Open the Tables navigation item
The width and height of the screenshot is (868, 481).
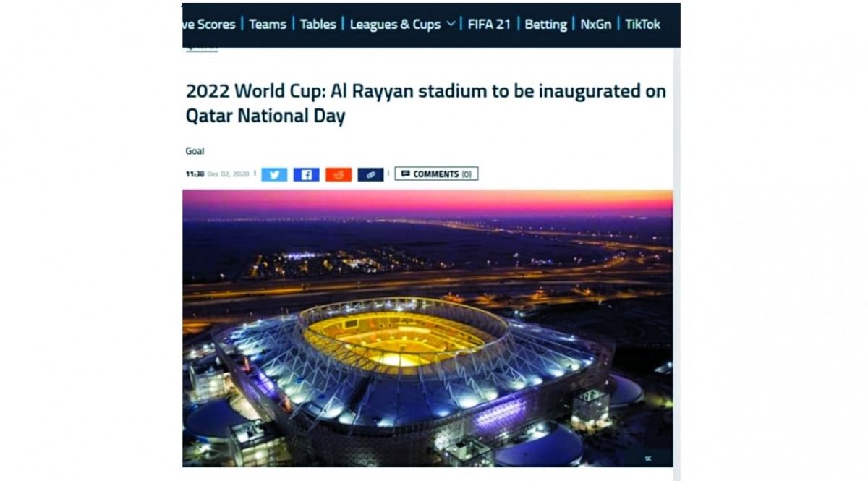(x=318, y=25)
